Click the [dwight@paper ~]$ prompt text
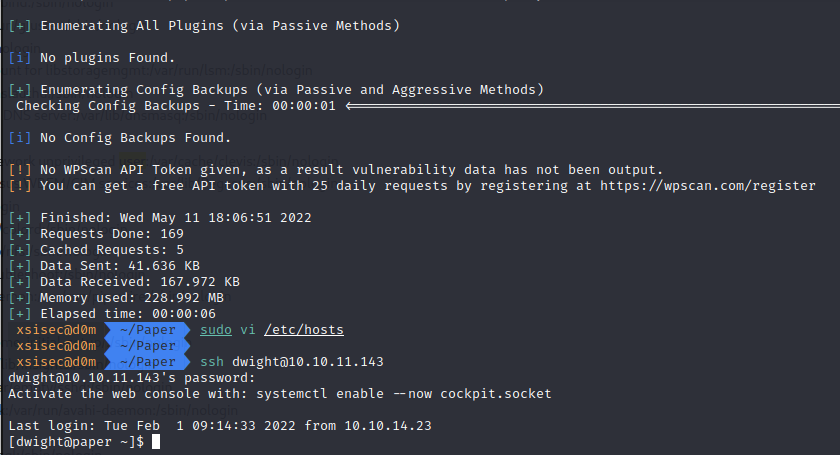The height and width of the screenshot is (455, 840). pos(76,442)
